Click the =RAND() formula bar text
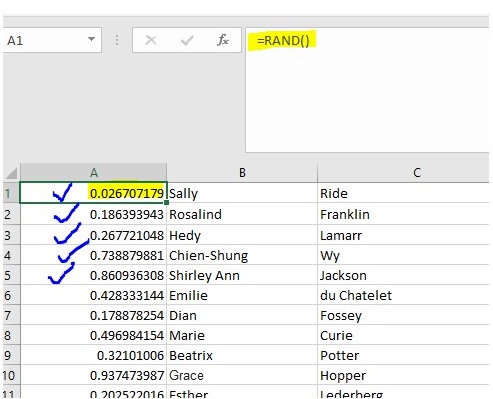Image resolution: width=493 pixels, height=399 pixels. coord(283,41)
